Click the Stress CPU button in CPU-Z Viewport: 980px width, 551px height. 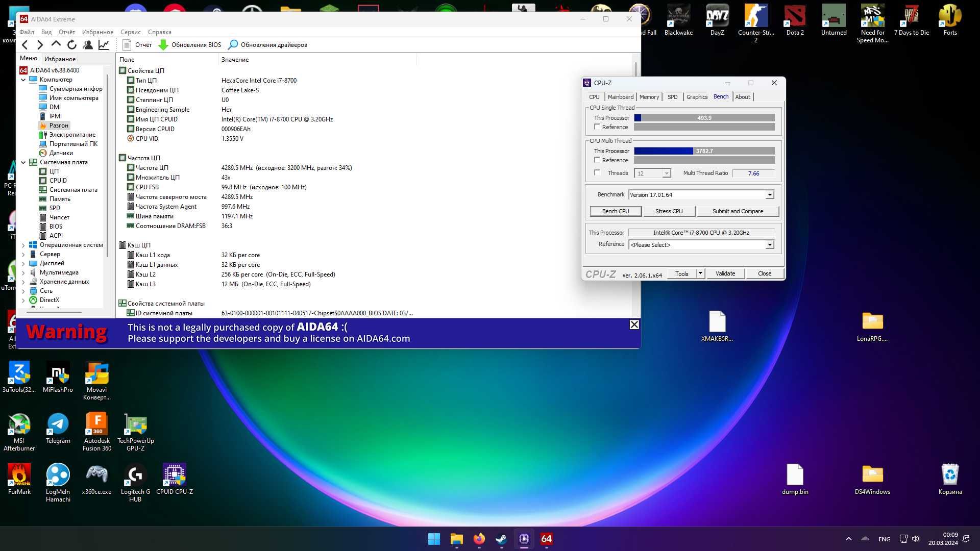[669, 211]
